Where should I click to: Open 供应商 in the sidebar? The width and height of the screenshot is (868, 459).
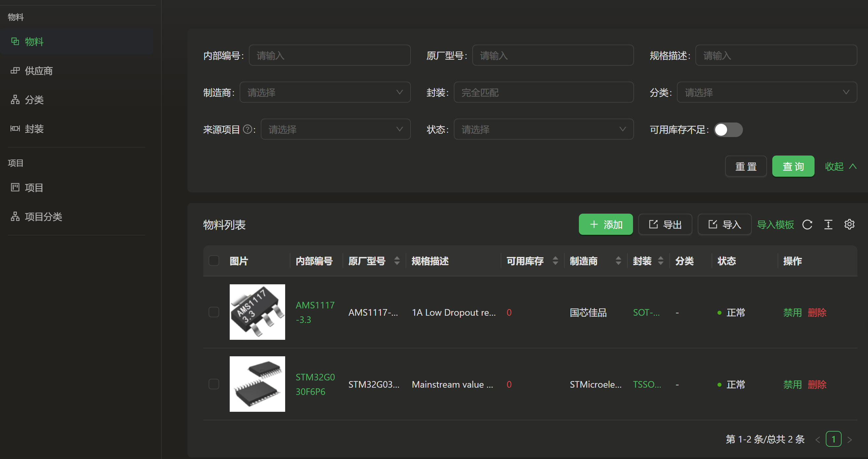click(39, 71)
